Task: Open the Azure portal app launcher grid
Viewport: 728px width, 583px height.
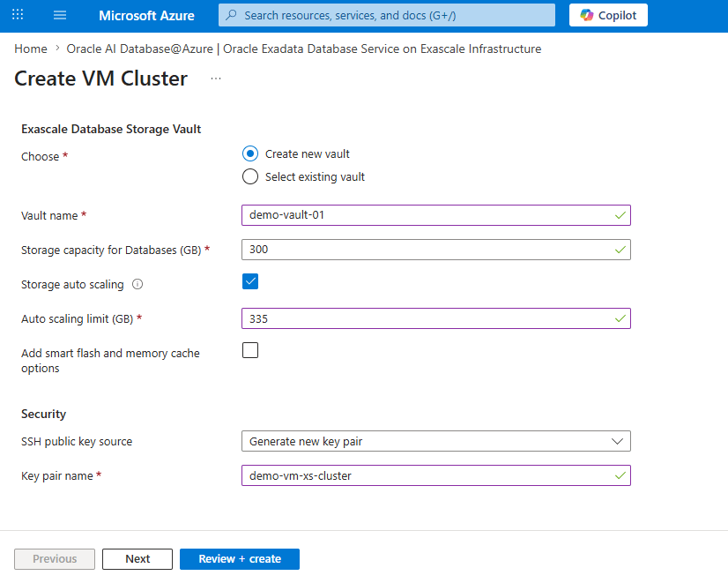Action: pos(17,14)
